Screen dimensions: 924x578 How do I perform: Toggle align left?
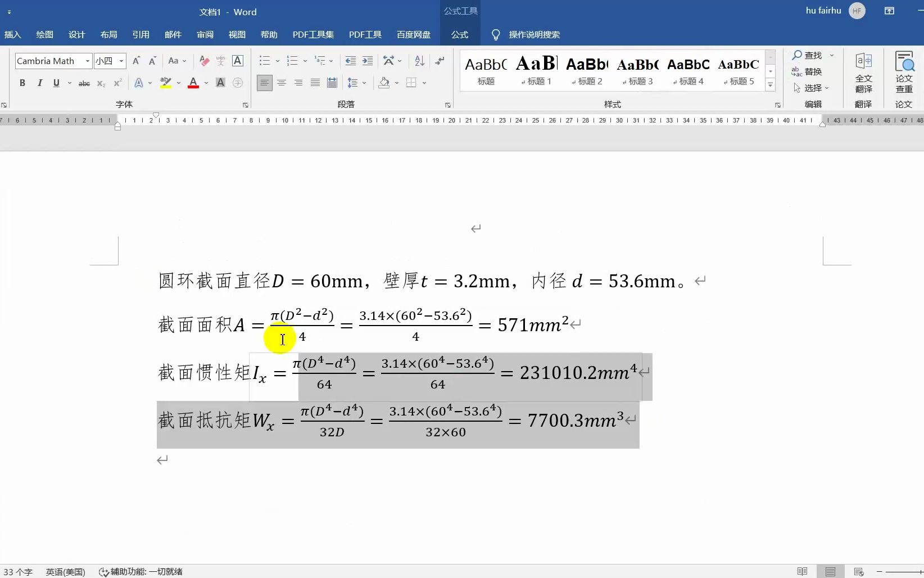point(264,83)
